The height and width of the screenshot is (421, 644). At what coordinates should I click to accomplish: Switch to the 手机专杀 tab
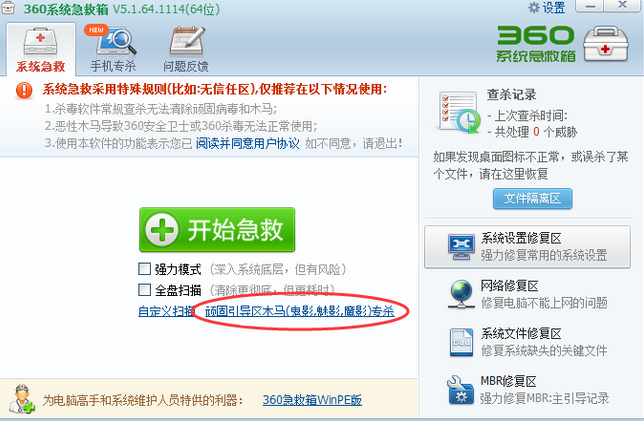[113, 49]
